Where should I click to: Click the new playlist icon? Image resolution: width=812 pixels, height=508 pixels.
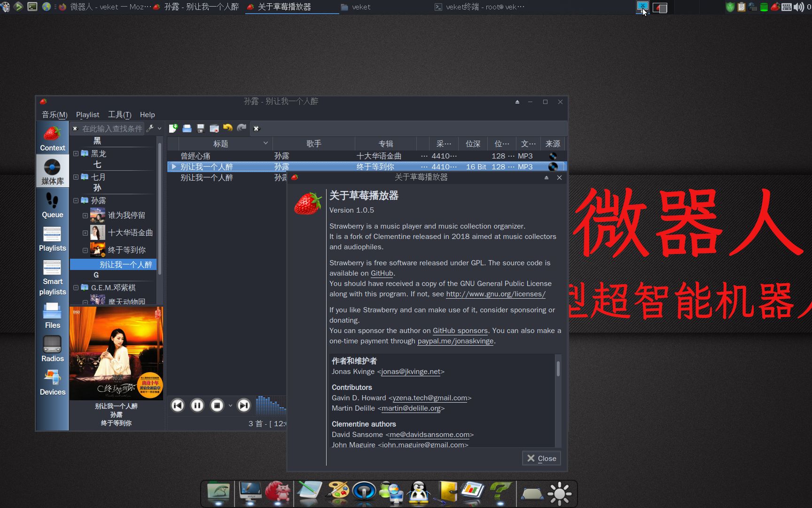click(173, 128)
